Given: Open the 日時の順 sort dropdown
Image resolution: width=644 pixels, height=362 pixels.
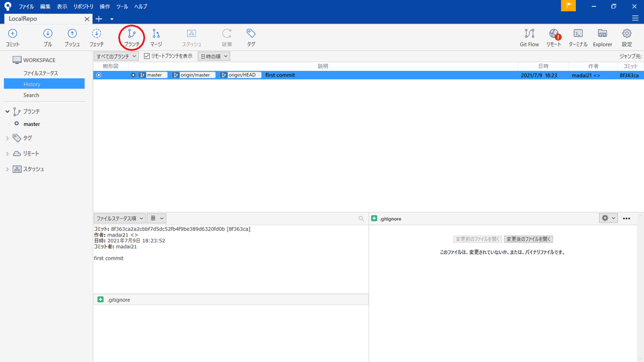Looking at the screenshot, I should [x=214, y=56].
